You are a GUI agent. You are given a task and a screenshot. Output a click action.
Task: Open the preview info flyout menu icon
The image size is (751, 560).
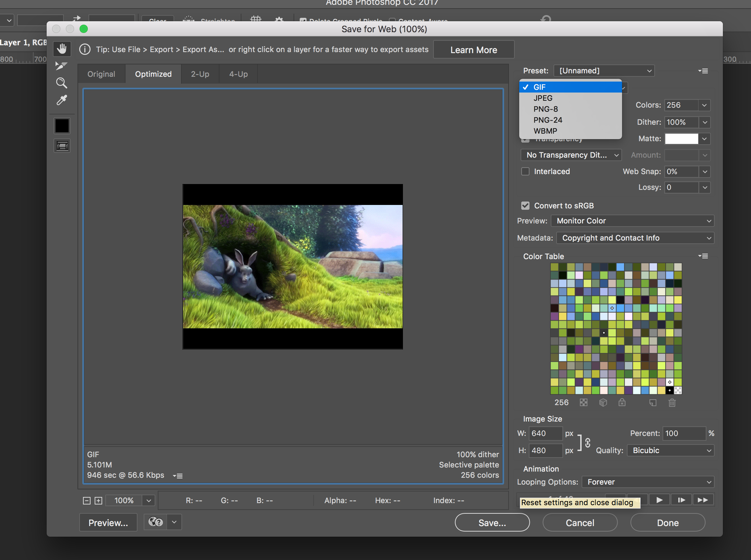(x=178, y=476)
